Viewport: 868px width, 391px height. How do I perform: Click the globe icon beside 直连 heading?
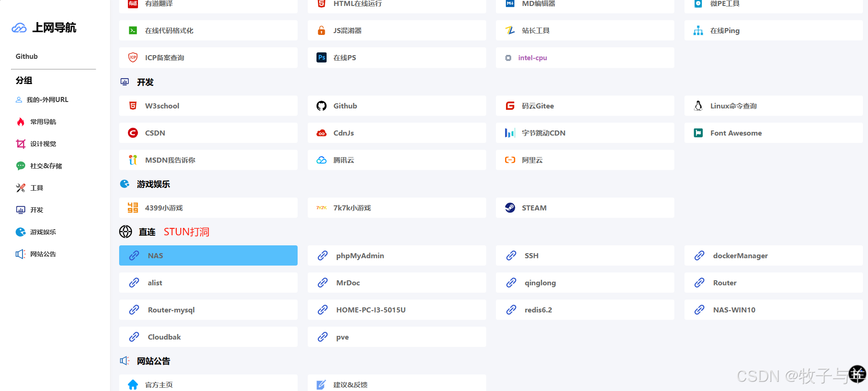click(126, 232)
